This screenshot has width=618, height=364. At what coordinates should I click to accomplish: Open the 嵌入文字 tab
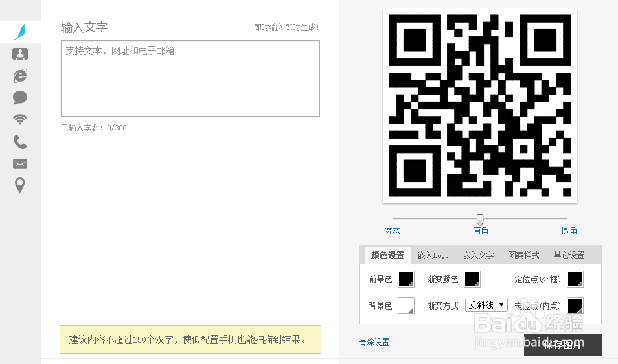[x=479, y=255]
